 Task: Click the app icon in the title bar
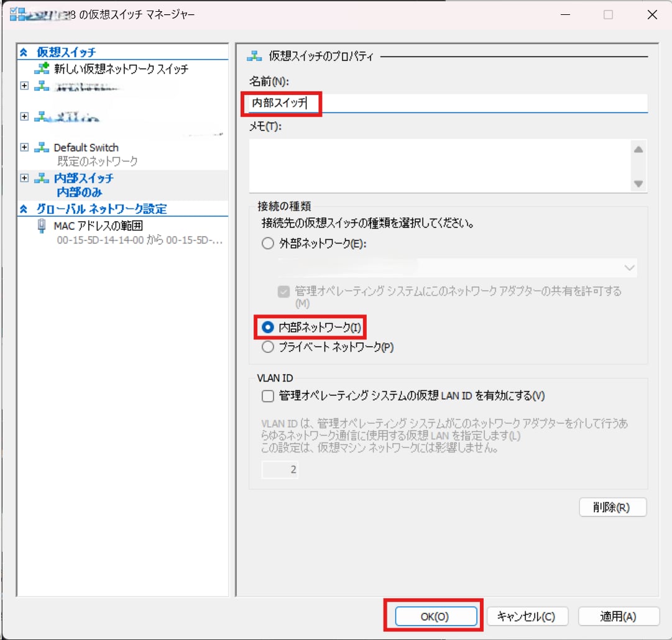18,14
